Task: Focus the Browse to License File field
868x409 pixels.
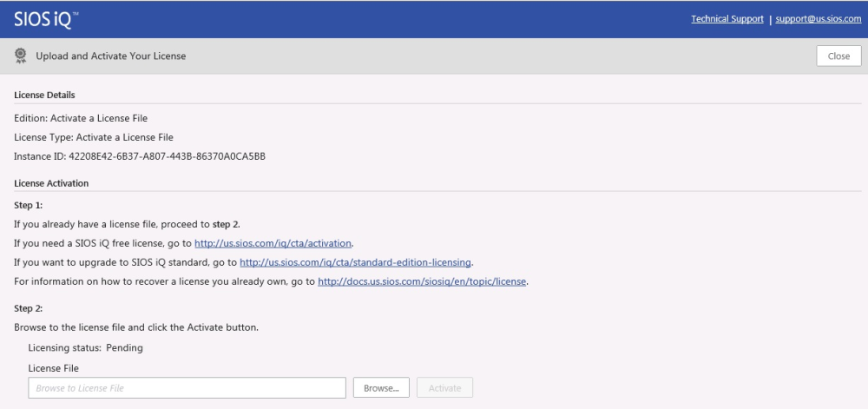Action: [187, 388]
